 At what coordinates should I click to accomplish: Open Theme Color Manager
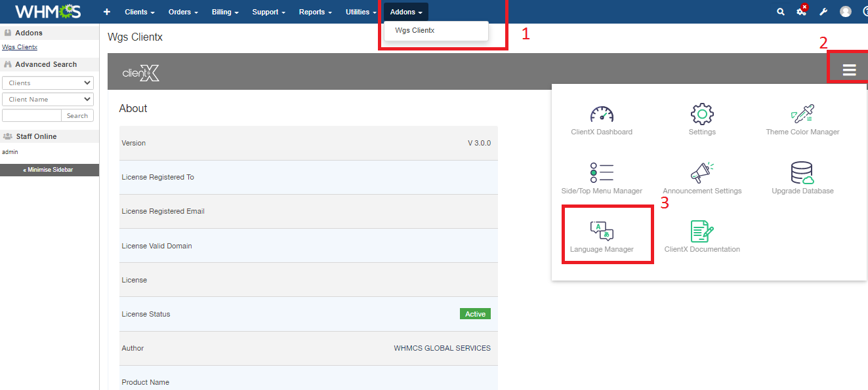coord(802,115)
